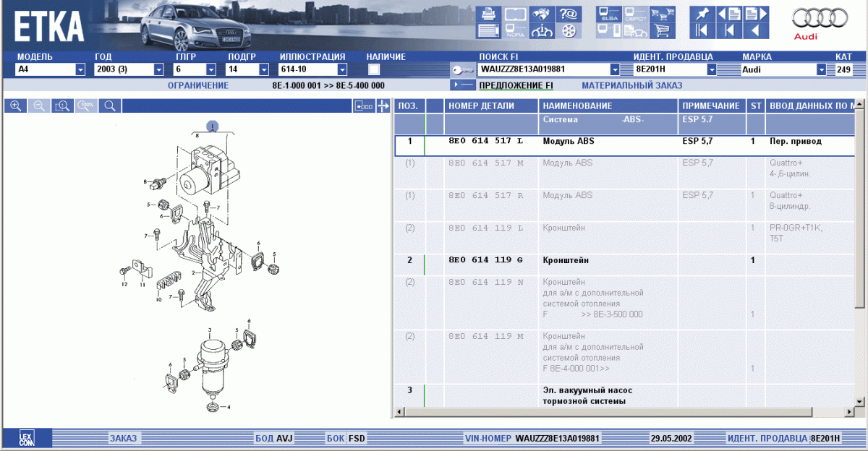Click the panel splitter arrows icon
Screen dimensions: 868x451
tap(383, 106)
